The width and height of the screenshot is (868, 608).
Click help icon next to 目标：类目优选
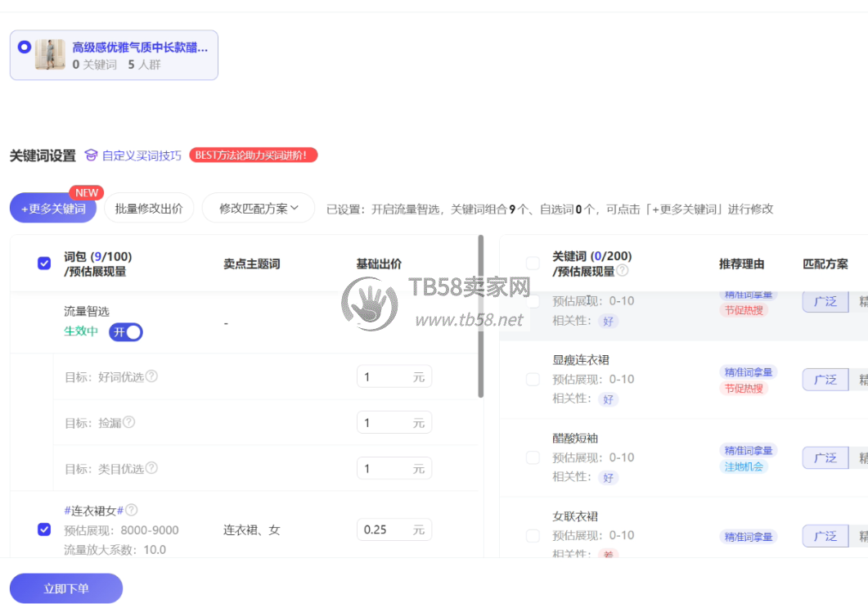151,468
